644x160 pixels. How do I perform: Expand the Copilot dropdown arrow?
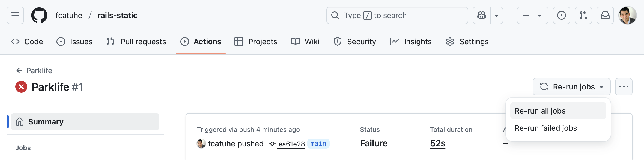pyautogui.click(x=497, y=15)
